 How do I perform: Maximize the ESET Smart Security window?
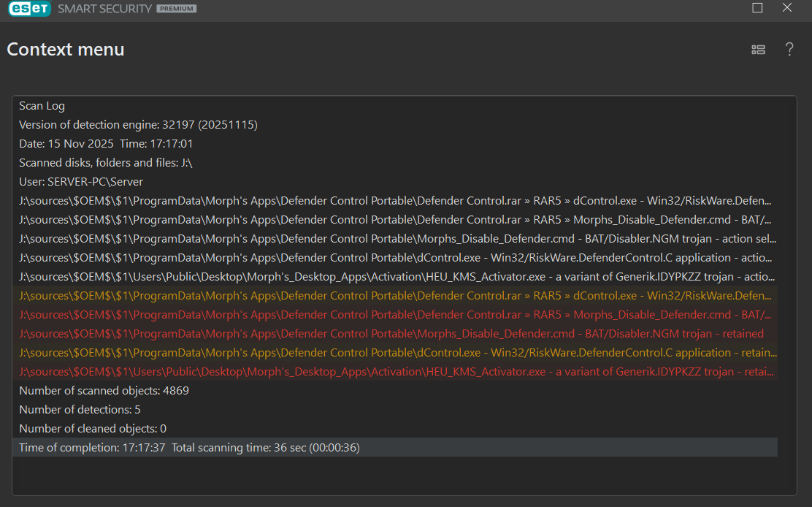point(757,8)
